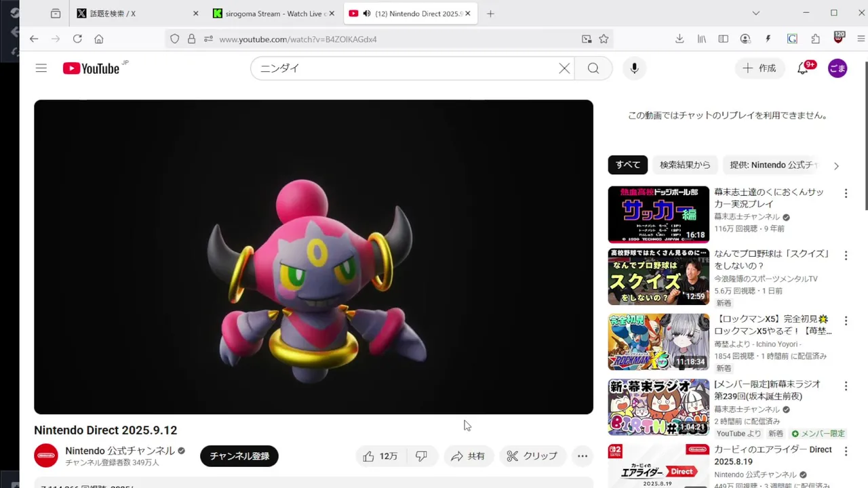868x488 pixels.
Task: Open more actions three-dot menu below video
Action: tap(583, 456)
